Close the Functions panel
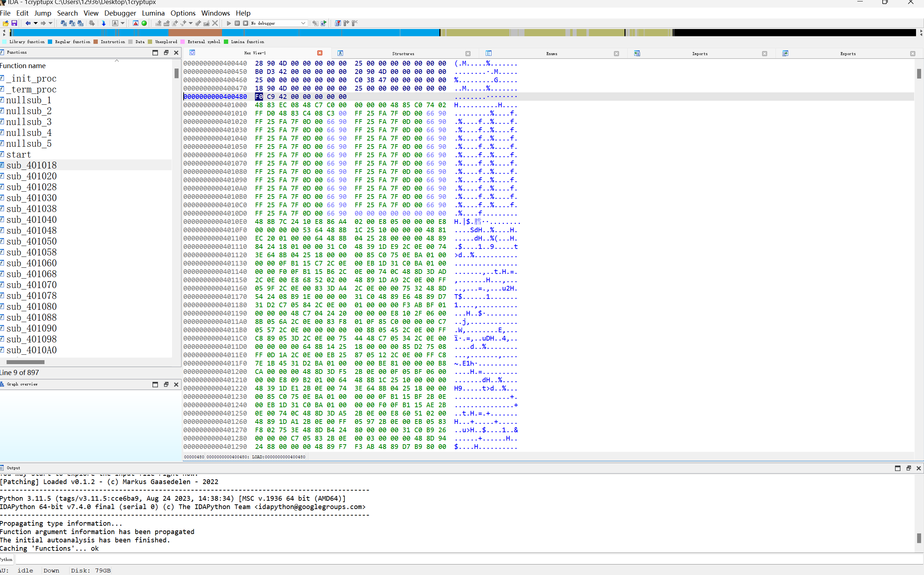 [x=176, y=53]
